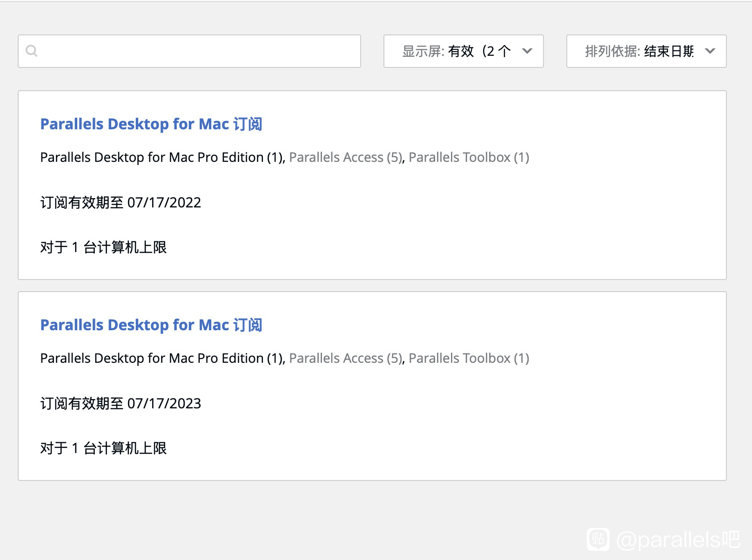Click Parallels Toolbox (1) in 2022 subscription

pos(469,157)
